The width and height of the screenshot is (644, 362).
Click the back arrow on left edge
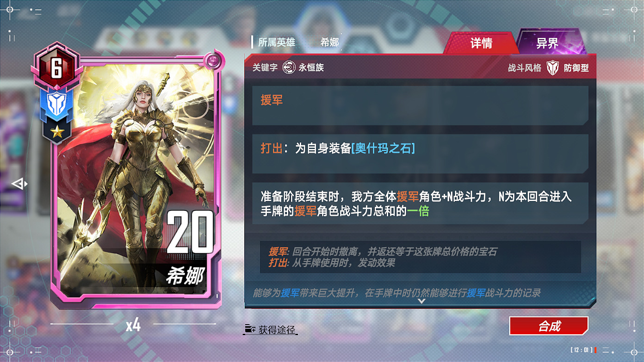tap(19, 184)
